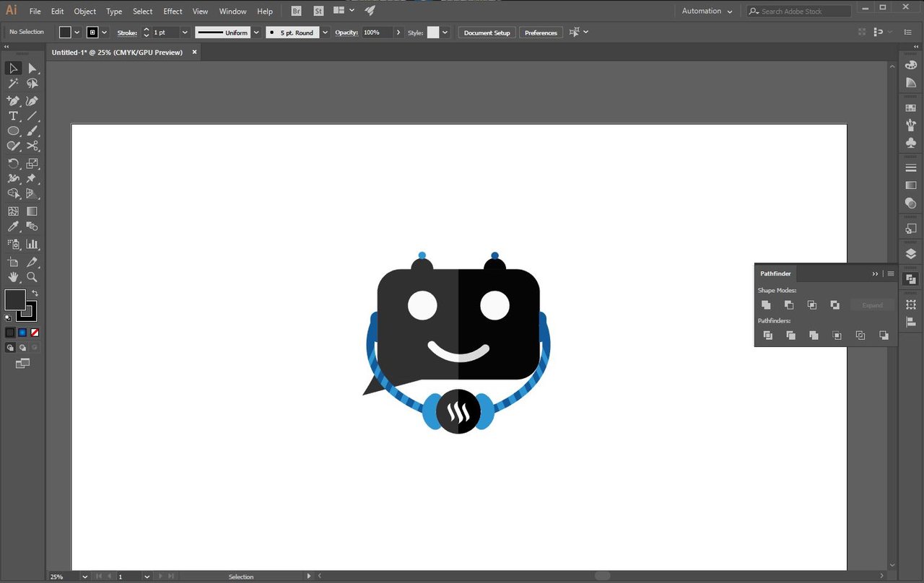924x583 pixels.
Task: Apply the Intersect shape mode
Action: (812, 305)
